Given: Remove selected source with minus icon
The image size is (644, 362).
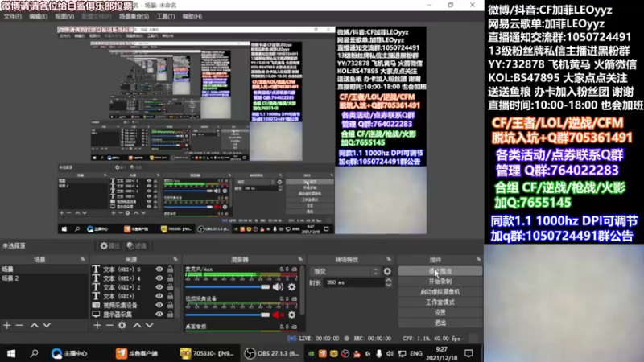Looking at the screenshot, I should point(109,325).
